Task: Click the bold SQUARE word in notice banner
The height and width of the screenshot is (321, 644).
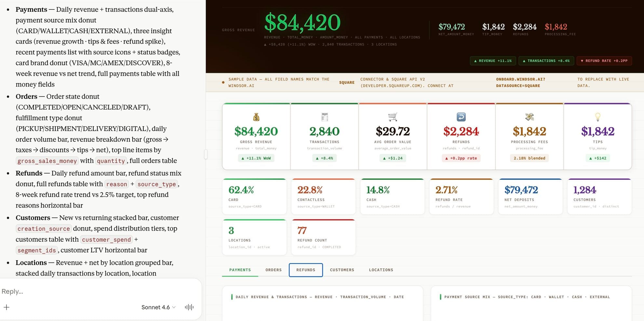Action: [x=347, y=83]
